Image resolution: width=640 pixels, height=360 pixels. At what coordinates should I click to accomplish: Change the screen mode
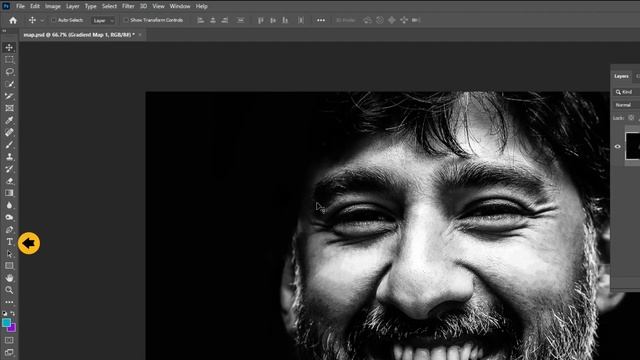pos(9,352)
